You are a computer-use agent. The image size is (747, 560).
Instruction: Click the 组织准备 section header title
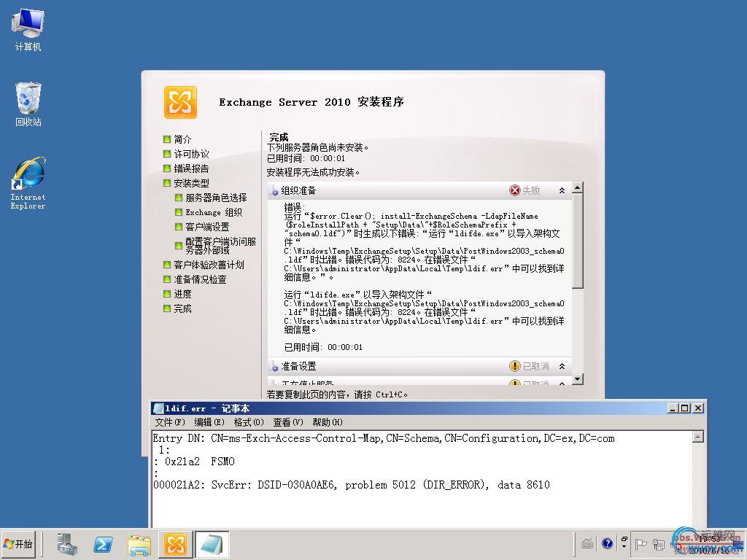pos(298,191)
